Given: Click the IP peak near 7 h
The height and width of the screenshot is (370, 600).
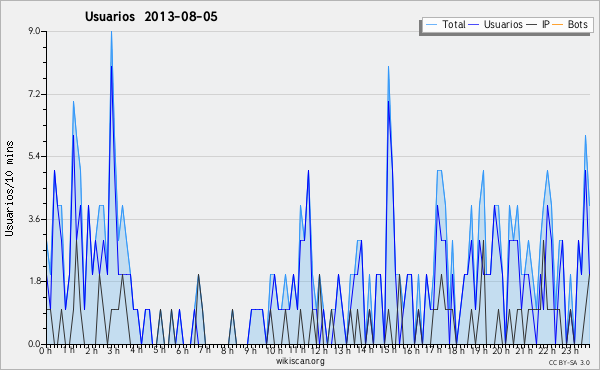Looking at the screenshot, I should 198,275.
